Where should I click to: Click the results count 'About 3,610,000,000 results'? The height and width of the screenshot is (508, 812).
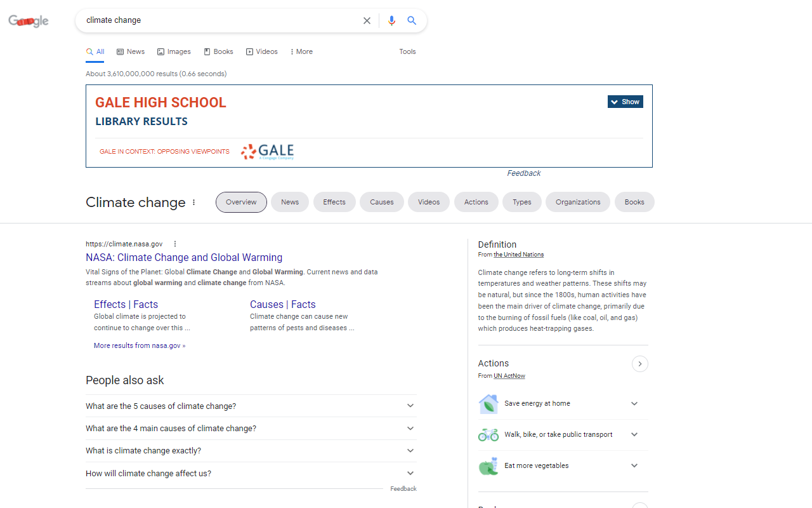(156, 74)
